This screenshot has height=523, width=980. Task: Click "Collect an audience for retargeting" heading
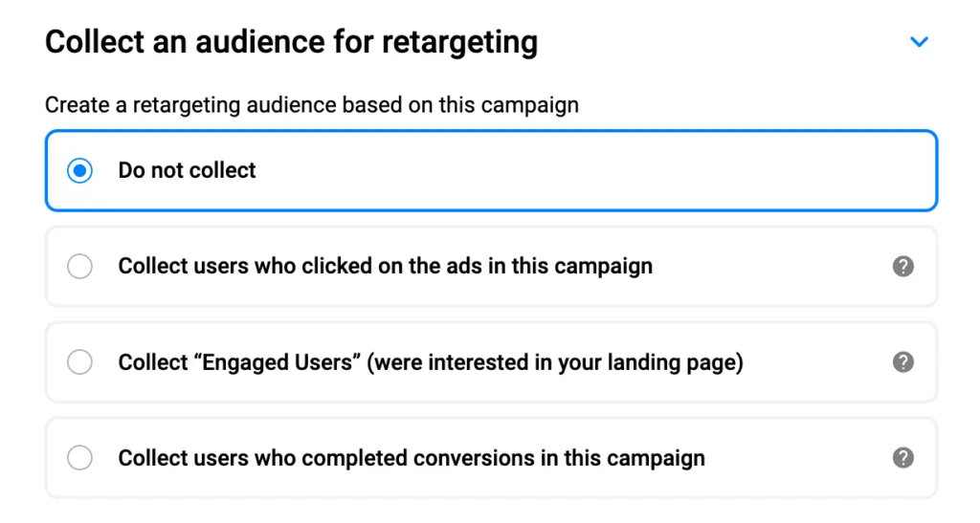[291, 42]
